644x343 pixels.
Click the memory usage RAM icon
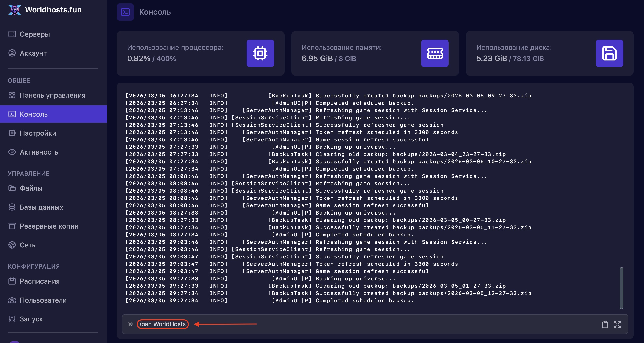point(434,53)
